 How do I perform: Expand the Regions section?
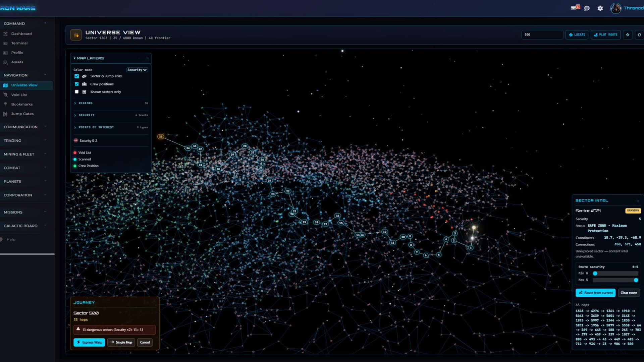[110, 103]
